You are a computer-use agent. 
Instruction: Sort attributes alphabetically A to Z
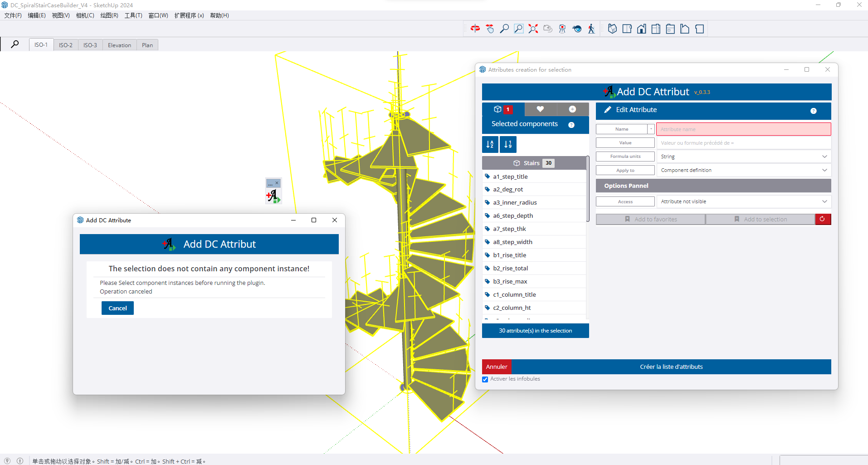[490, 144]
